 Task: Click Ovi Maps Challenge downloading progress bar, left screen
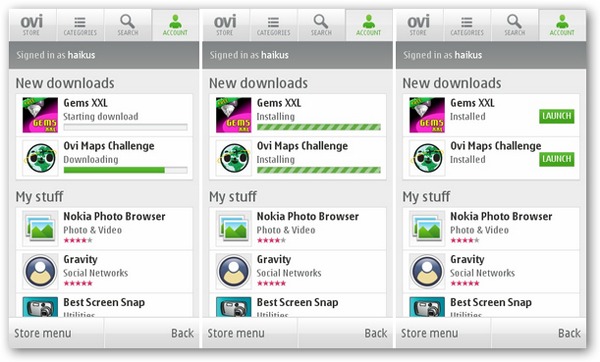coord(126,170)
